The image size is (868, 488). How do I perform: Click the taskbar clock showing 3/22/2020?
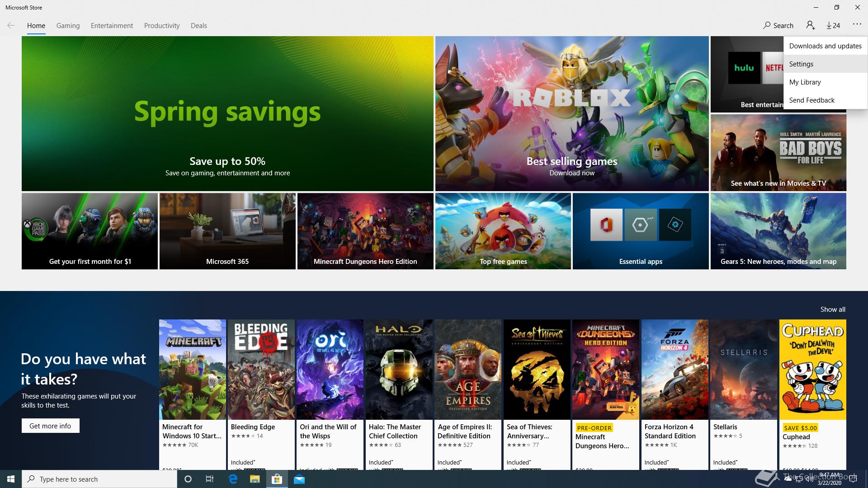829,479
